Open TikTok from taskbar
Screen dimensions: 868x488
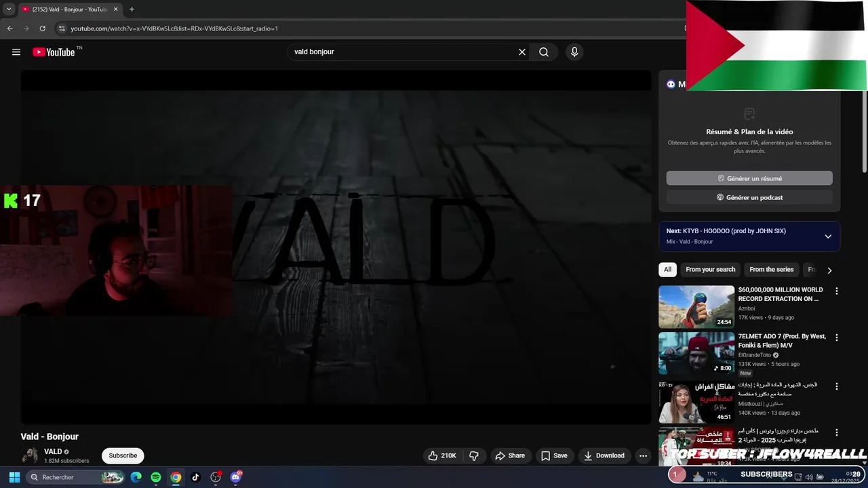click(195, 477)
